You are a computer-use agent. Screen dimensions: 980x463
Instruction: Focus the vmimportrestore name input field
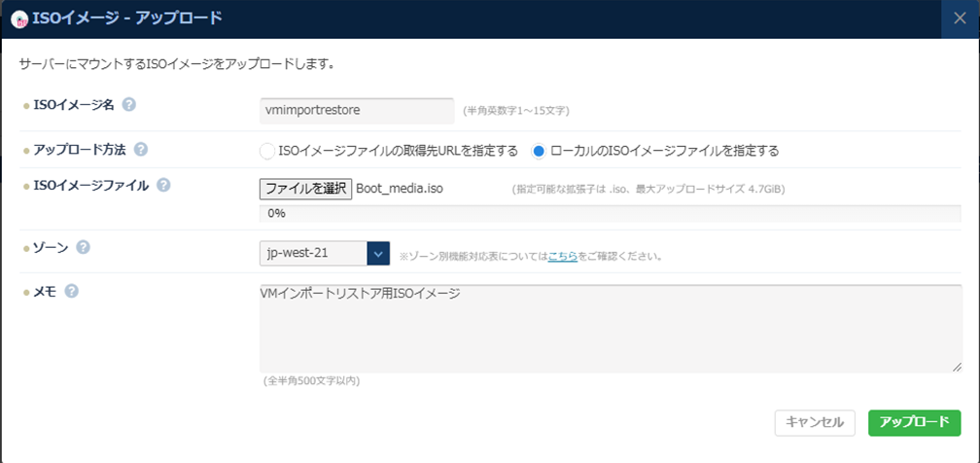(357, 111)
